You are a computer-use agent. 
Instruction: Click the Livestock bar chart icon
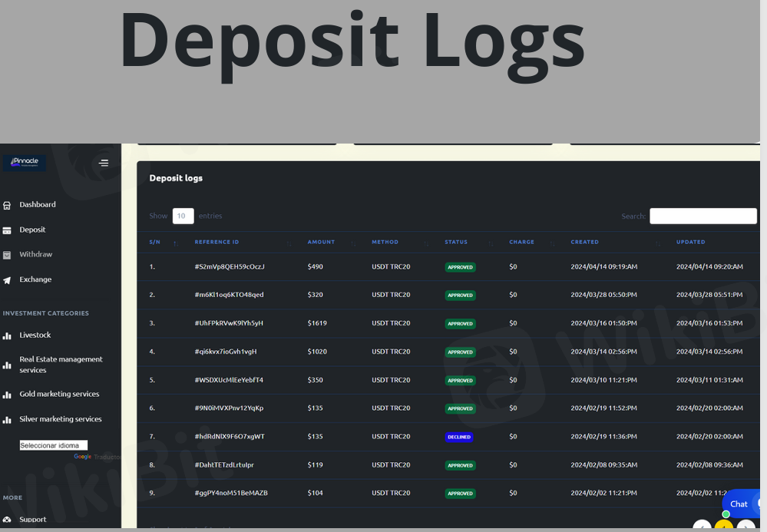tap(7, 335)
